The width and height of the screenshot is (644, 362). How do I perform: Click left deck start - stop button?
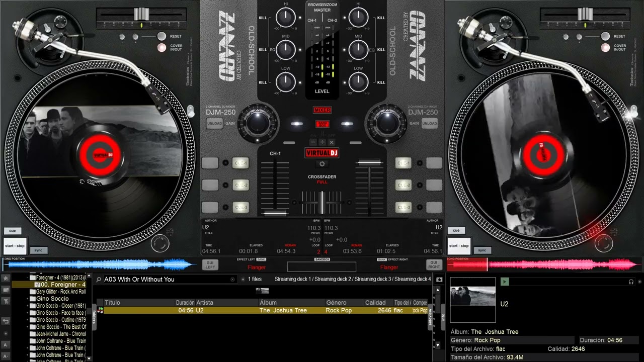click(x=15, y=246)
